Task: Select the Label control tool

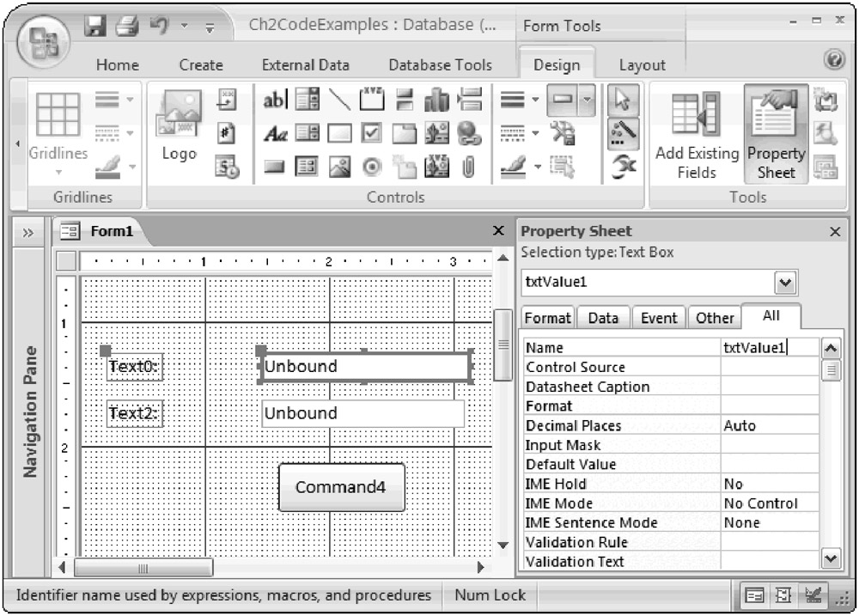Action: (275, 132)
